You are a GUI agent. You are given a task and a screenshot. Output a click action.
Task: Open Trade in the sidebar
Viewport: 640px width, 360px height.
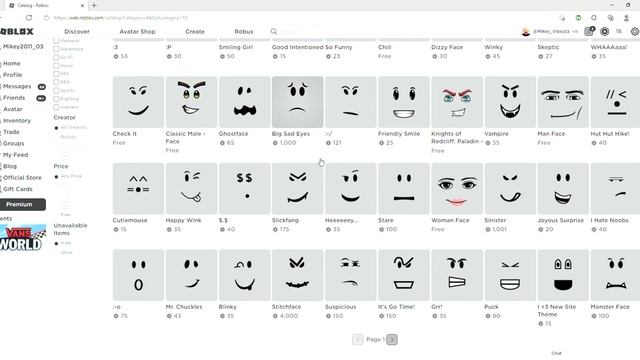click(11, 132)
